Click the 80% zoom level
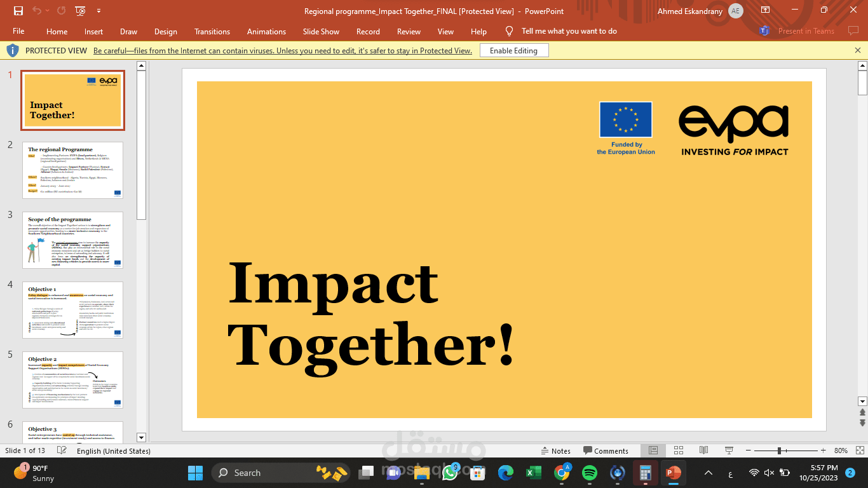This screenshot has width=868, height=488. tap(841, 451)
